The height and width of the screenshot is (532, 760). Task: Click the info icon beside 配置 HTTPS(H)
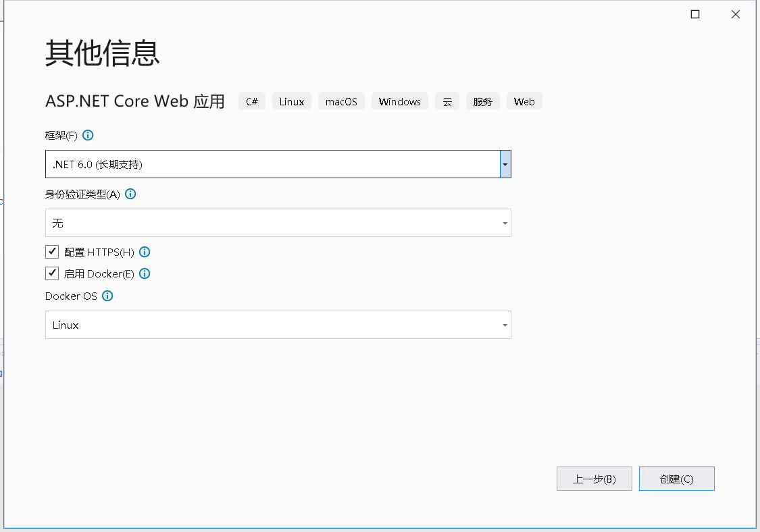(145, 252)
